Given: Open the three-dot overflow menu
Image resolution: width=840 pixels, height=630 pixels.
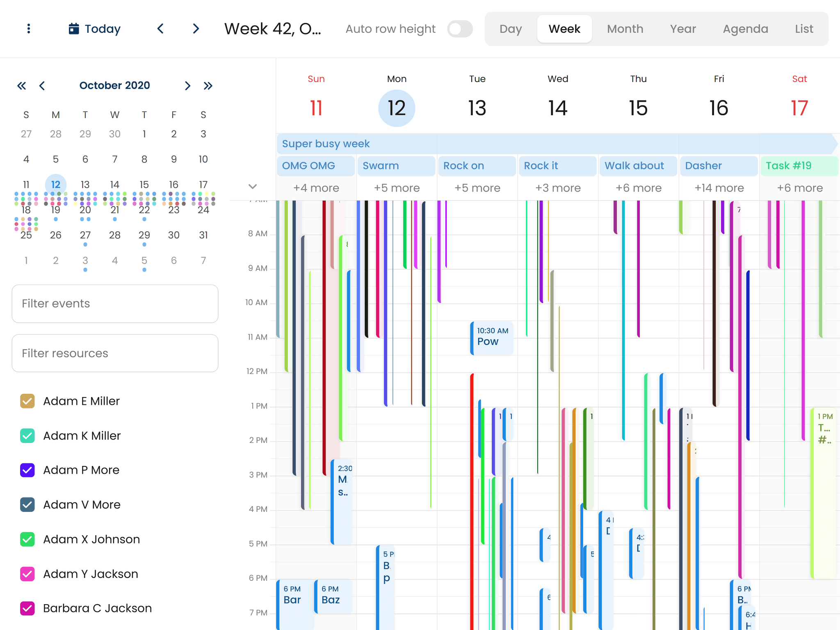Looking at the screenshot, I should point(28,29).
